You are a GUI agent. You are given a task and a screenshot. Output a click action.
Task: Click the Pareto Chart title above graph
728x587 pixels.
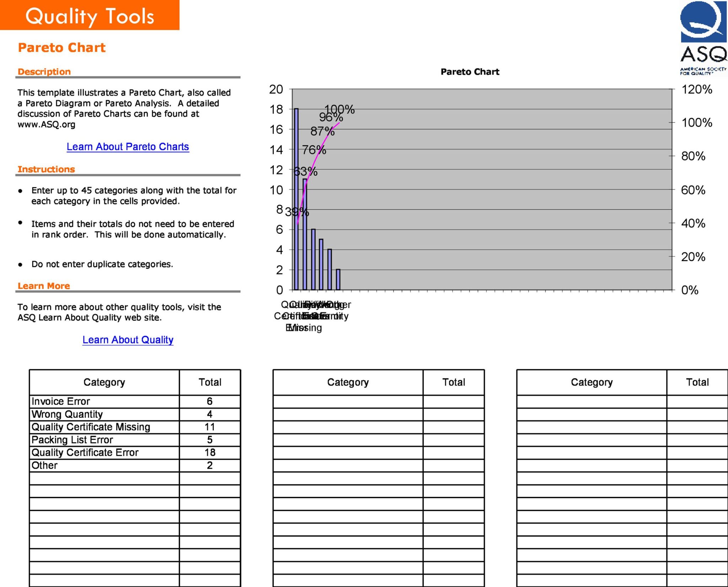[470, 72]
